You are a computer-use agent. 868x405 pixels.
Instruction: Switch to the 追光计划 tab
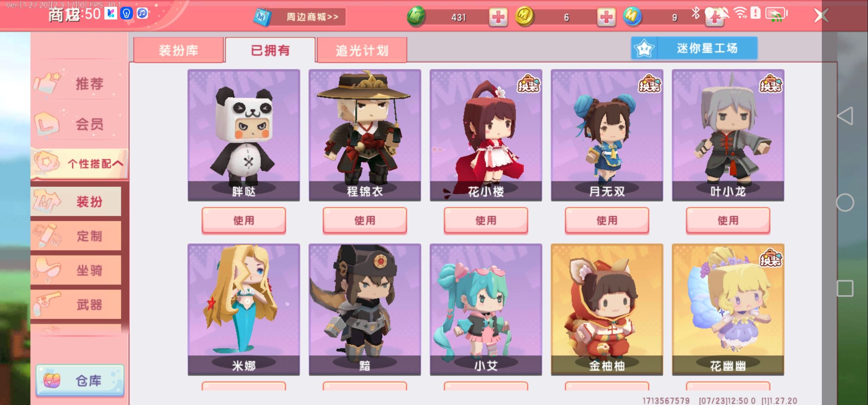pos(362,50)
